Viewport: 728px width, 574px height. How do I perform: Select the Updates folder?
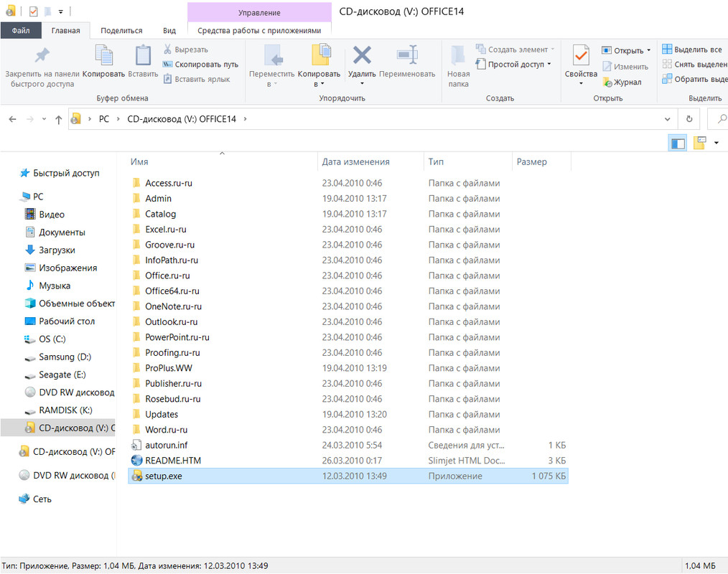347,415
